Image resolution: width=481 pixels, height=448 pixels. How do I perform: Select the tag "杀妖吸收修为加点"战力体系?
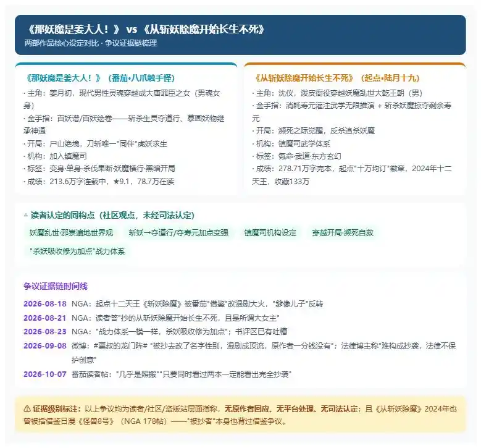77,251
